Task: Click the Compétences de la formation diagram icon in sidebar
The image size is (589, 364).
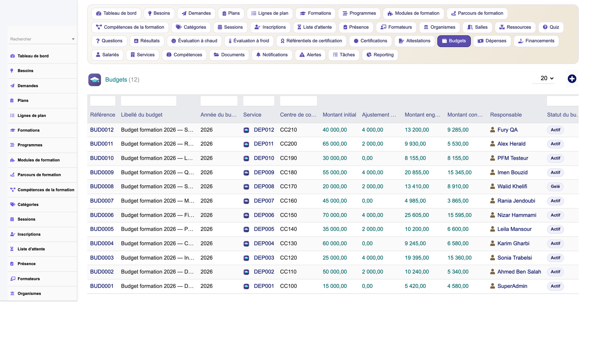Action: pos(12,190)
